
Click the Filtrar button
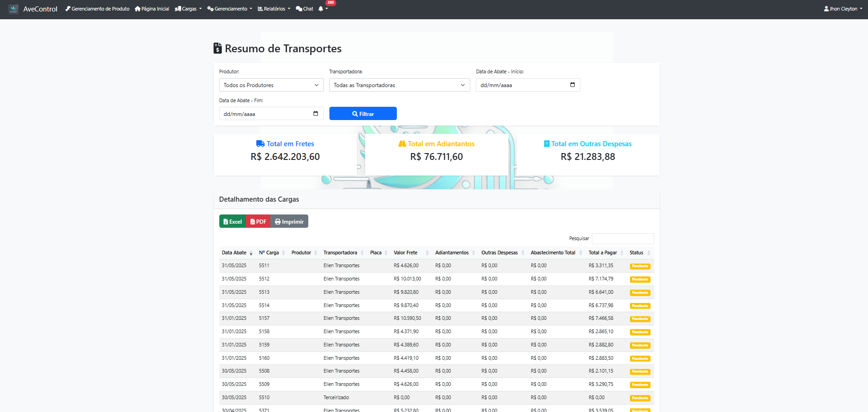click(x=363, y=114)
